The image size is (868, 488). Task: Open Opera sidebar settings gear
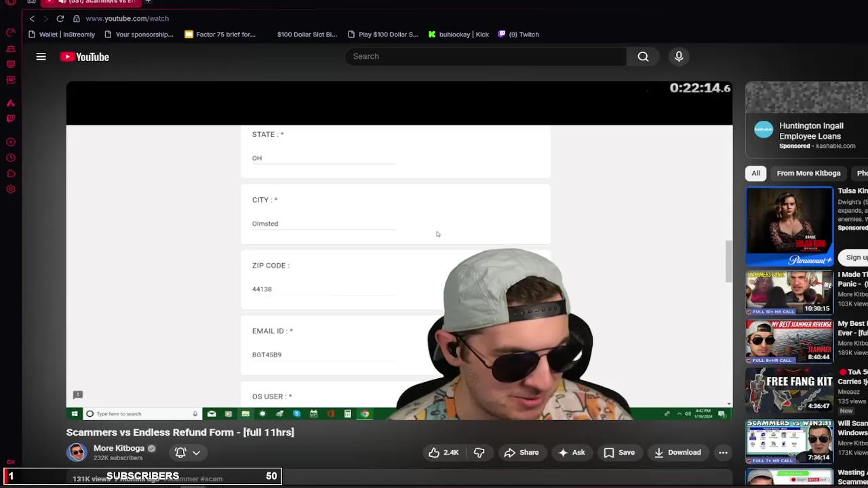tap(11, 189)
